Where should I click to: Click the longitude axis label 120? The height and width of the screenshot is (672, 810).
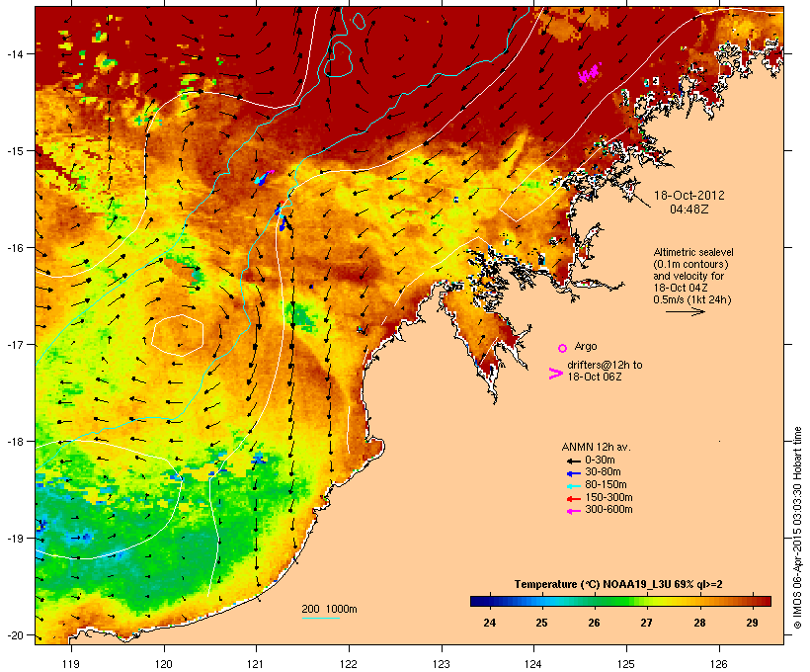coord(164,664)
